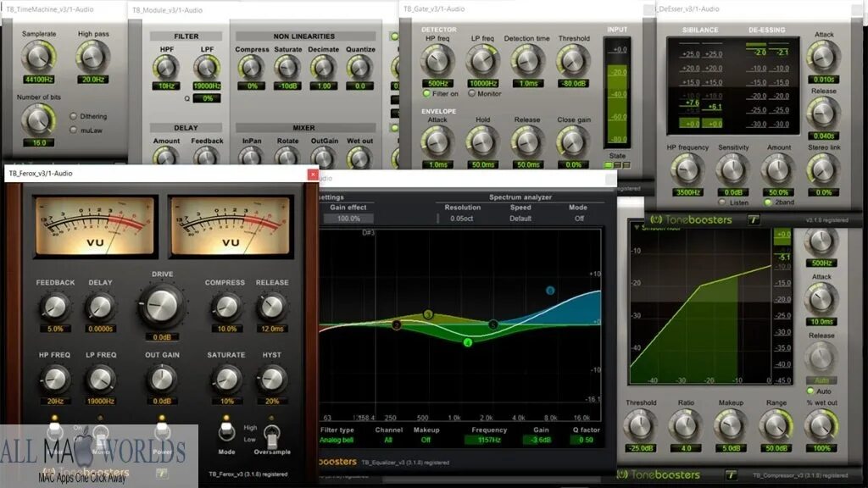Image resolution: width=868 pixels, height=488 pixels.
Task: Enable Dithering in TimeMachine
Action: (x=73, y=116)
